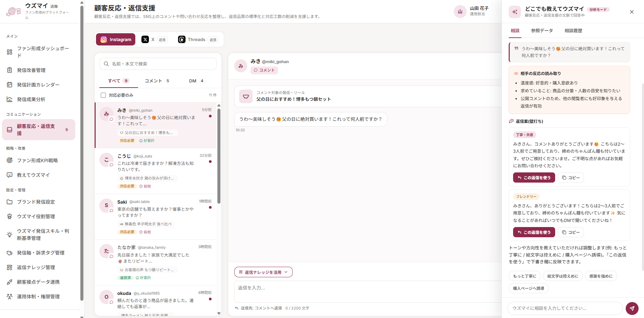Click the 絵文字は控えめに suggestion chip

563,276
